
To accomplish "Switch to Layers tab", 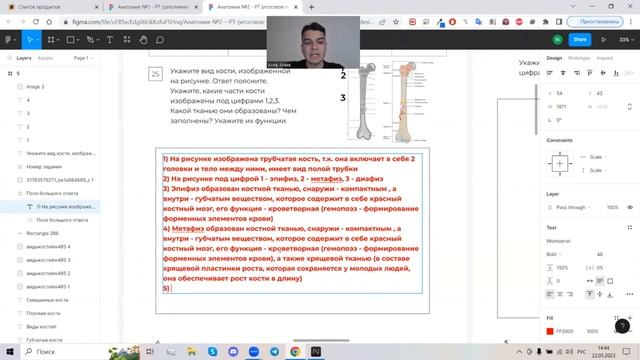I will click(24, 58).
